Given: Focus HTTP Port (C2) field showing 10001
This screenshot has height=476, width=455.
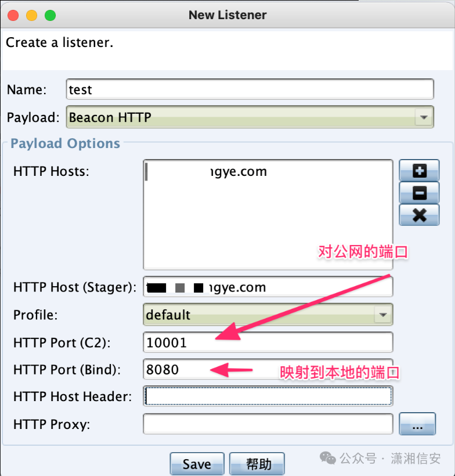Looking at the screenshot, I should (268, 342).
